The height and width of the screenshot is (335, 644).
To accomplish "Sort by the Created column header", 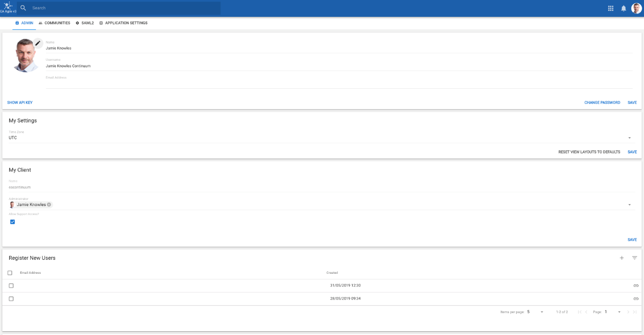I will point(332,273).
